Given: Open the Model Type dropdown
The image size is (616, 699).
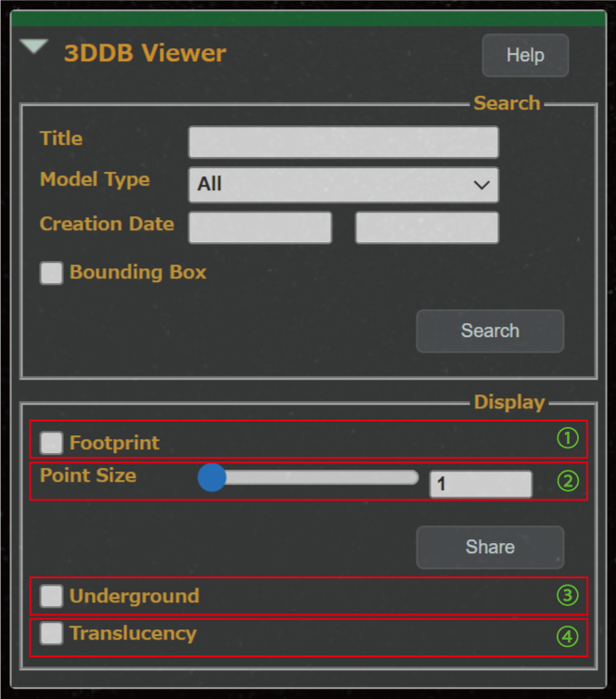Looking at the screenshot, I should (343, 185).
